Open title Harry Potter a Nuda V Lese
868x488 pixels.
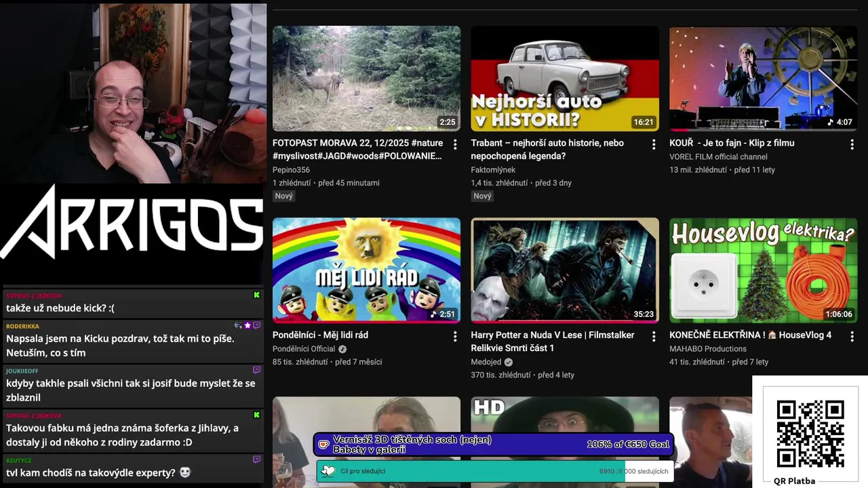(553, 341)
